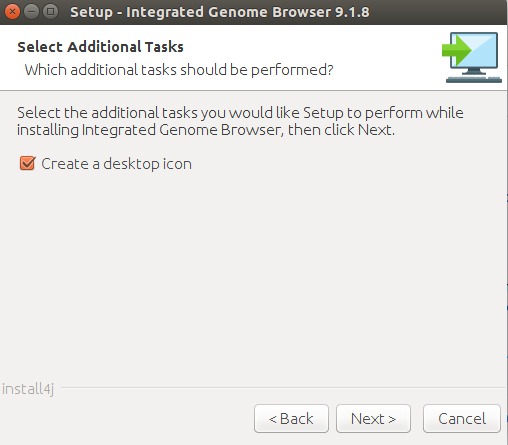Uncheck the Create a desktop icon checkbox
508x445 pixels.
click(x=27, y=163)
